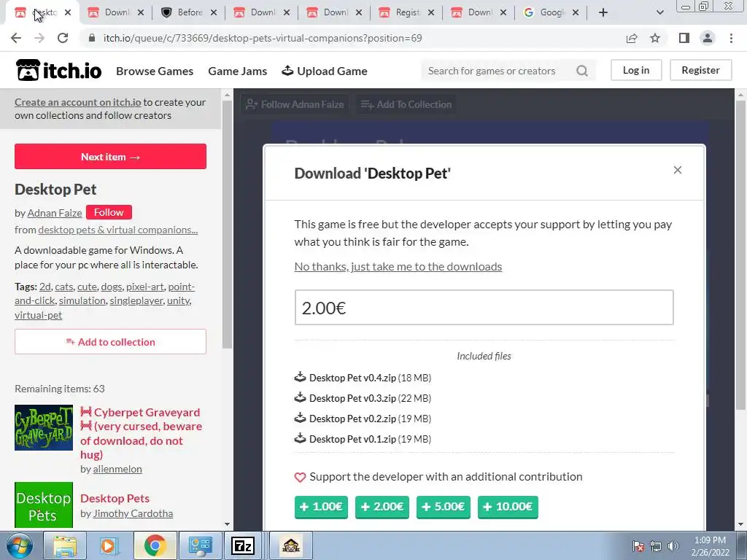Open the tab search dropdown arrow

coord(659,12)
